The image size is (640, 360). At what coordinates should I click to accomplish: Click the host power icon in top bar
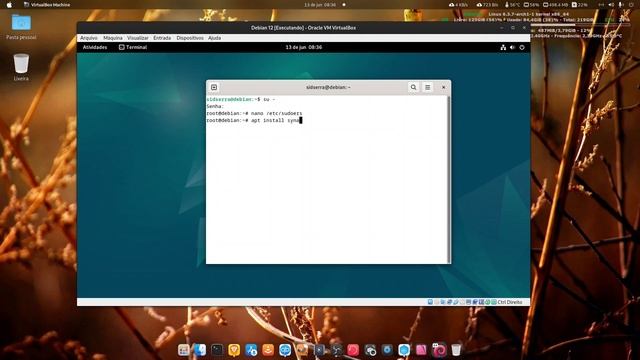[631, 5]
